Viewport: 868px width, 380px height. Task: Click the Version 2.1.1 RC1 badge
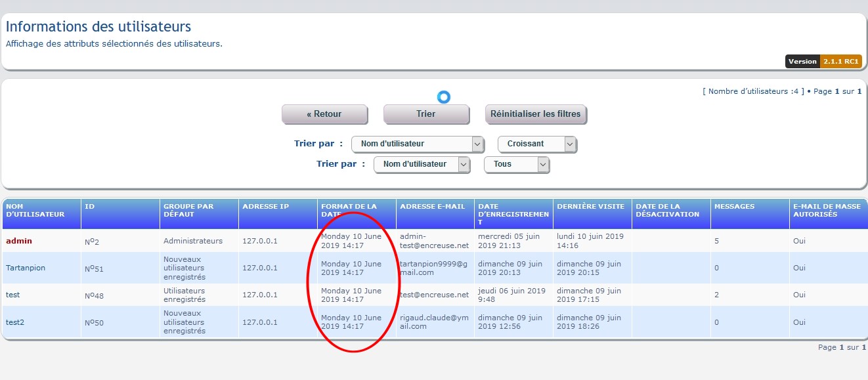coord(822,62)
